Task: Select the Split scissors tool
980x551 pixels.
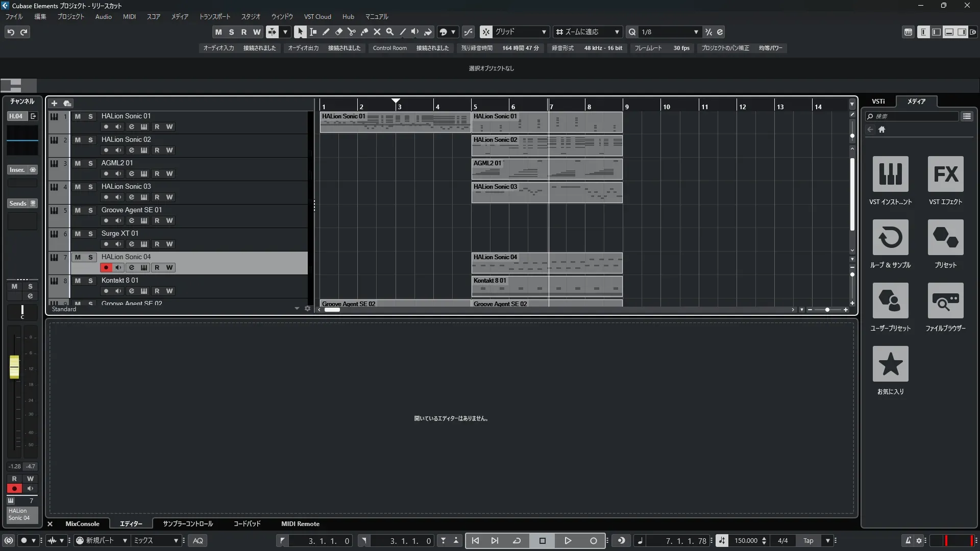Action: (351, 32)
